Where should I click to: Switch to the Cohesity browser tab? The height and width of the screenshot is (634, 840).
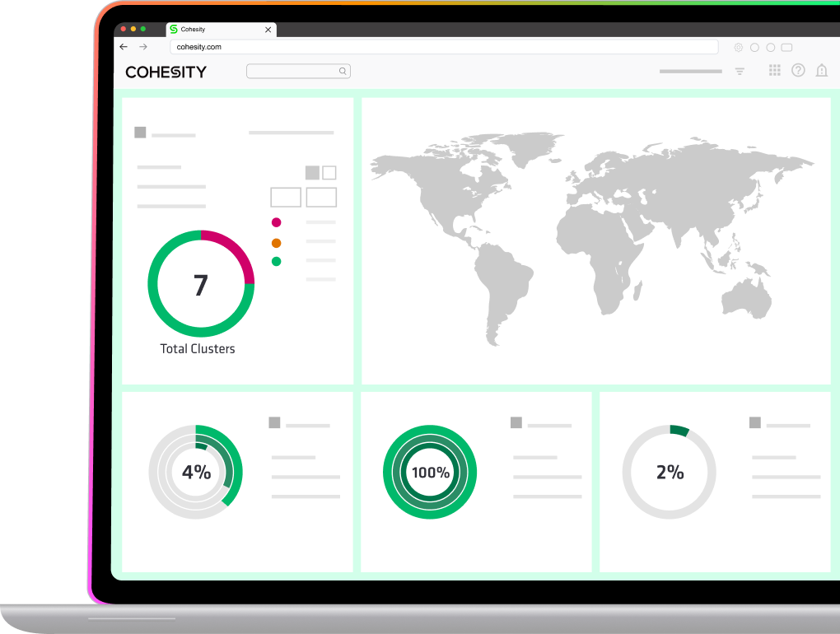[x=214, y=29]
